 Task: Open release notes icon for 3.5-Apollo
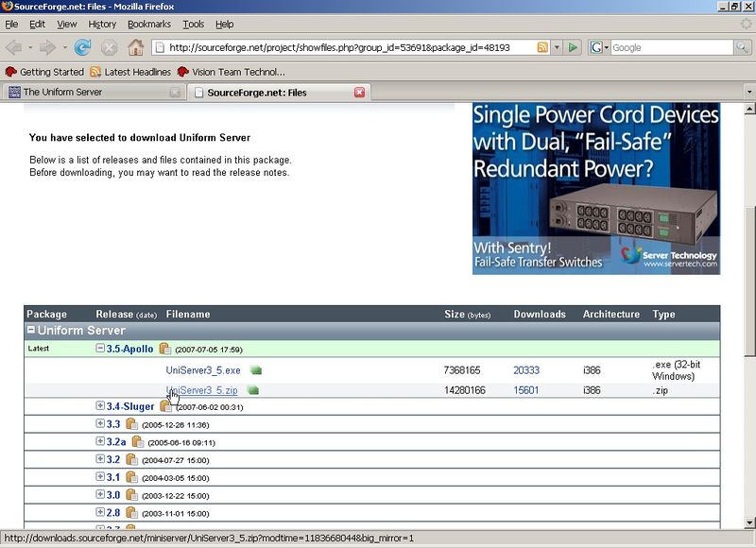[x=164, y=349]
